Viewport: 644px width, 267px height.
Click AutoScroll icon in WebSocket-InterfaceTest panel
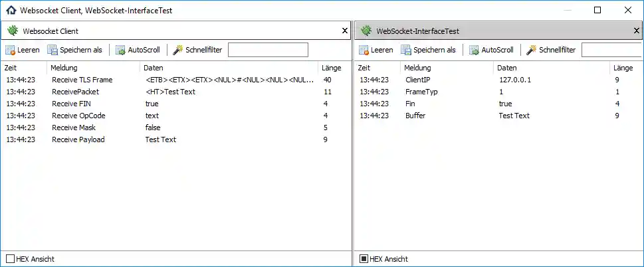[475, 50]
